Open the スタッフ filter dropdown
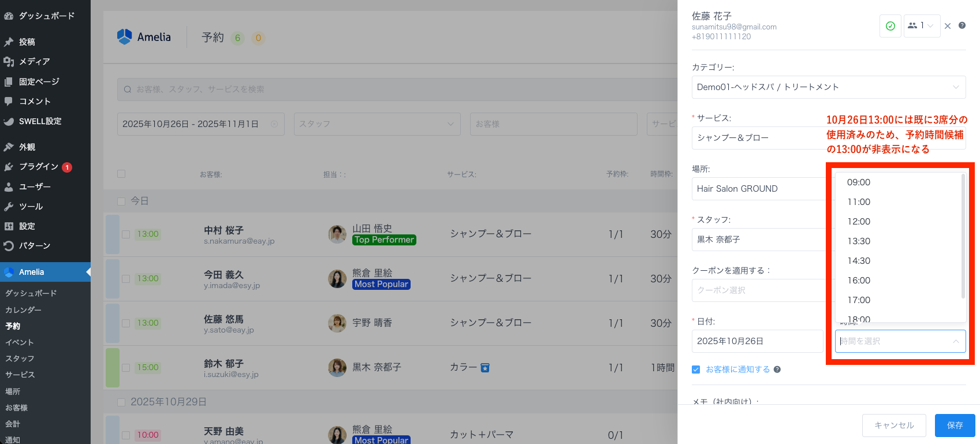The image size is (980, 444). point(377,124)
